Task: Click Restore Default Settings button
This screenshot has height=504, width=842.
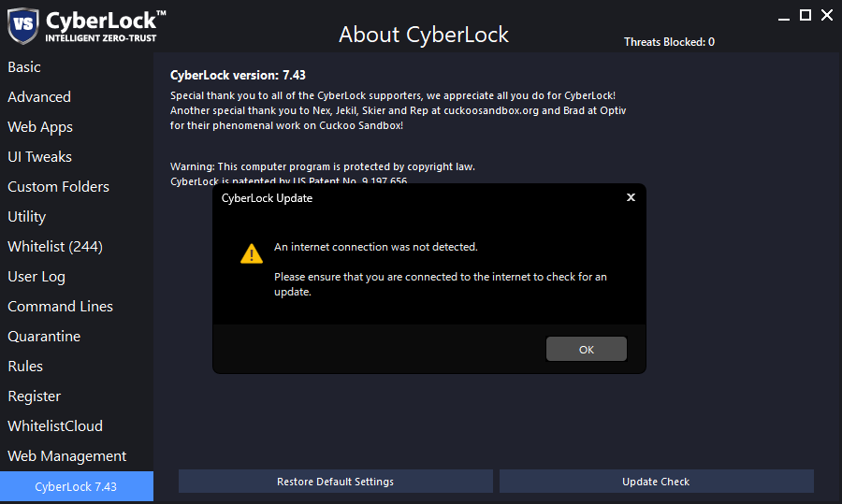Action: (x=335, y=482)
